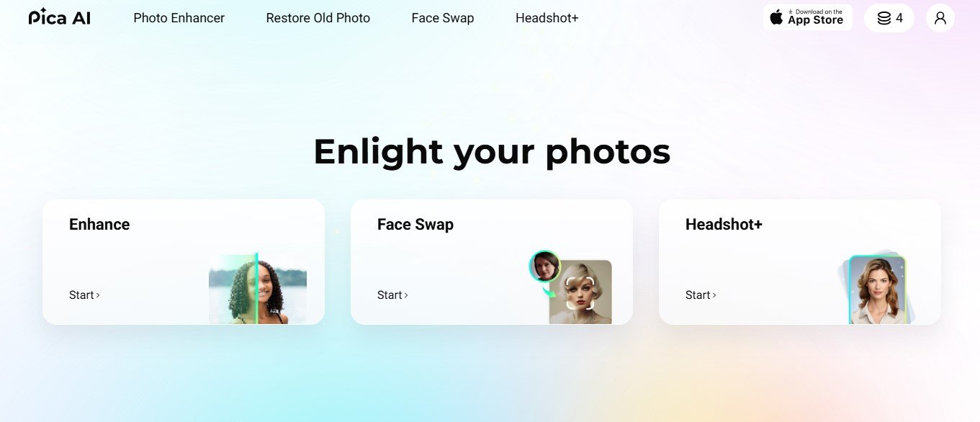The image size is (980, 422).
Task: Open the user profile icon
Action: coord(940,18)
